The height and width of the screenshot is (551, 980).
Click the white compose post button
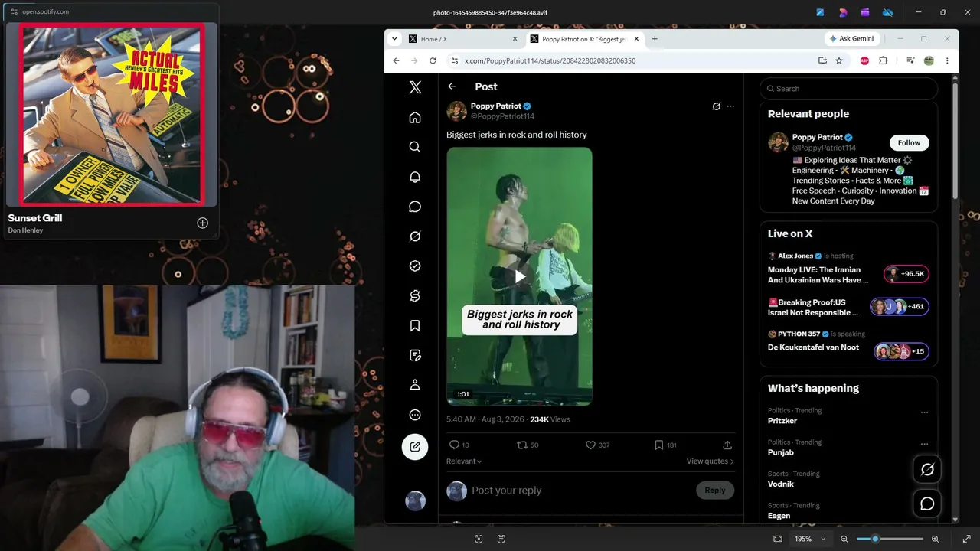pos(415,447)
